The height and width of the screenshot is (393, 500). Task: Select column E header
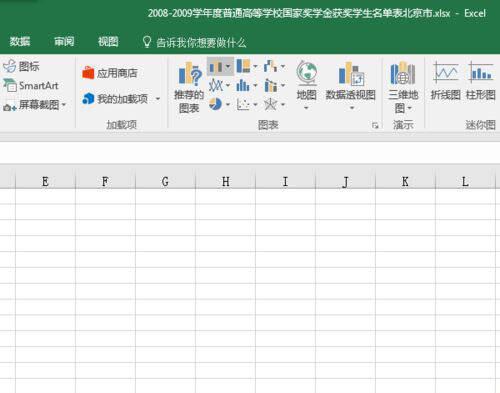coord(45,181)
